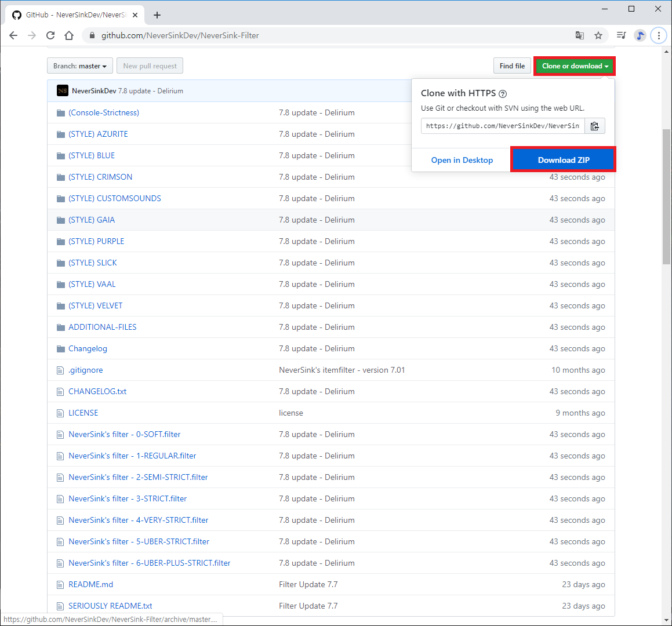Open the (Console-Strictness) folder link
The image size is (672, 626).
point(104,112)
